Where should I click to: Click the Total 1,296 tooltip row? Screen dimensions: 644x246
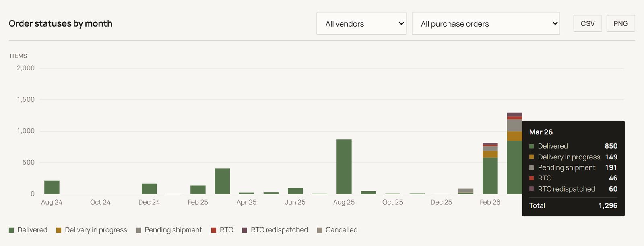(x=573, y=205)
